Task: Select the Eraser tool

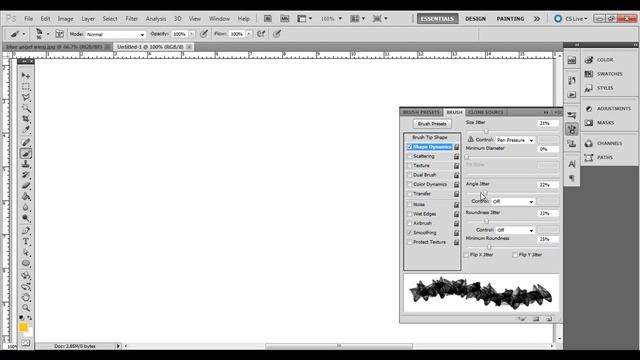Action: click(x=26, y=186)
